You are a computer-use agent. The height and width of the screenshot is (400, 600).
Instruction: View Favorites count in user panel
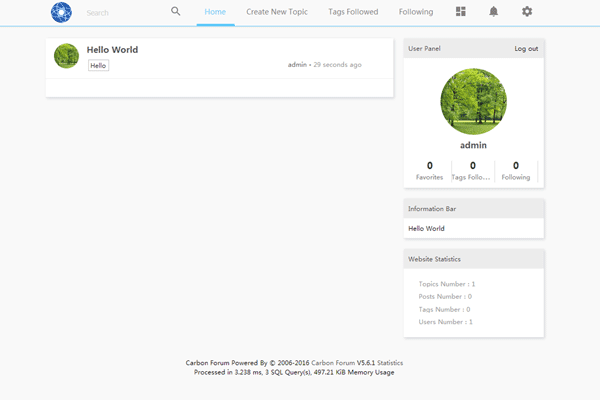pos(429,170)
